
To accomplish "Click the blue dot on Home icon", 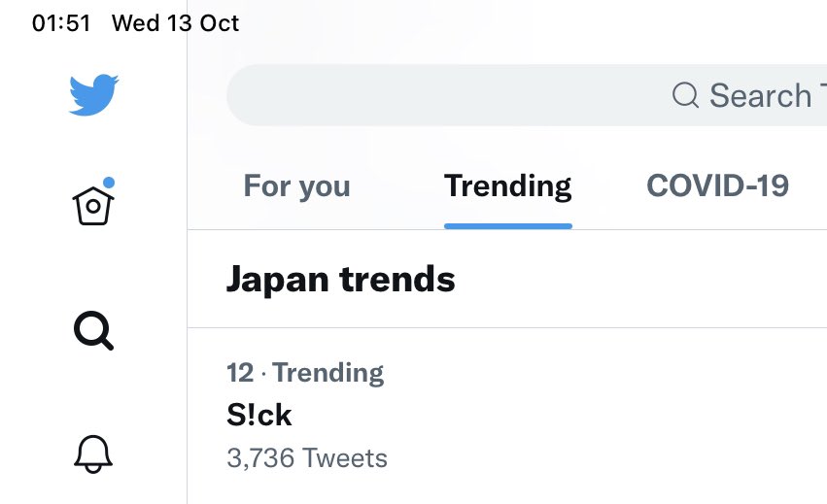I will (109, 182).
